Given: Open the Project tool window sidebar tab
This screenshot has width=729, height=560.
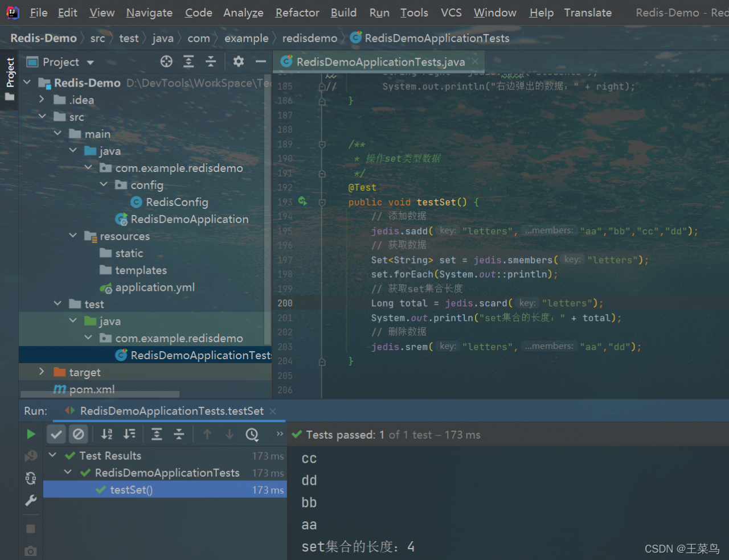Looking at the screenshot, I should pyautogui.click(x=10, y=79).
